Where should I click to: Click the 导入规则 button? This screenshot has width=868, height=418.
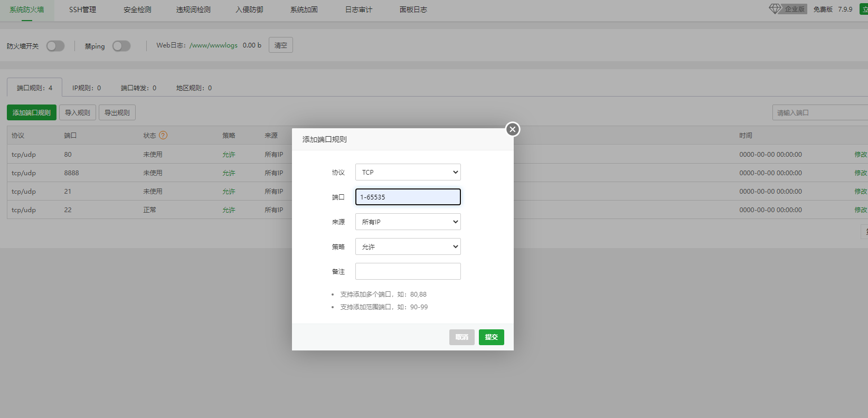78,112
